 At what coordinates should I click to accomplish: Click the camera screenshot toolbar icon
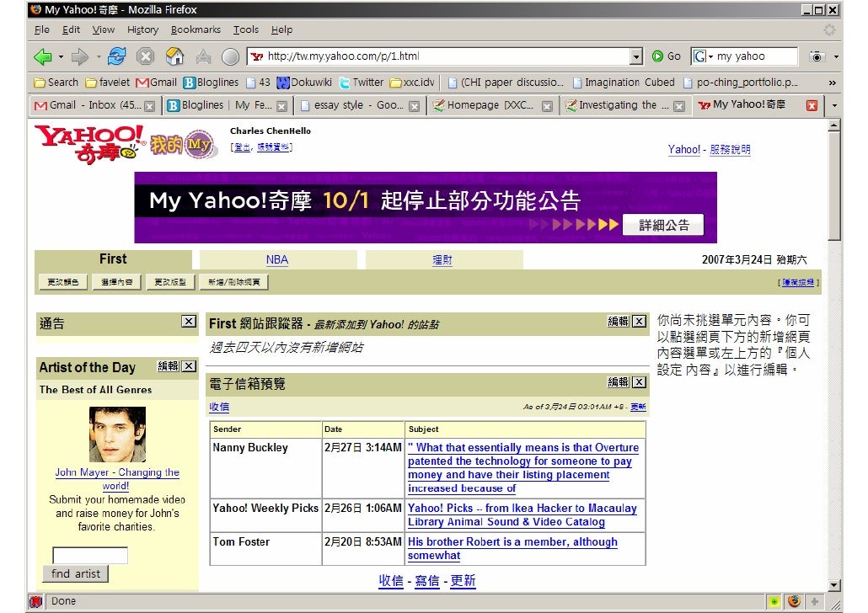(x=817, y=56)
